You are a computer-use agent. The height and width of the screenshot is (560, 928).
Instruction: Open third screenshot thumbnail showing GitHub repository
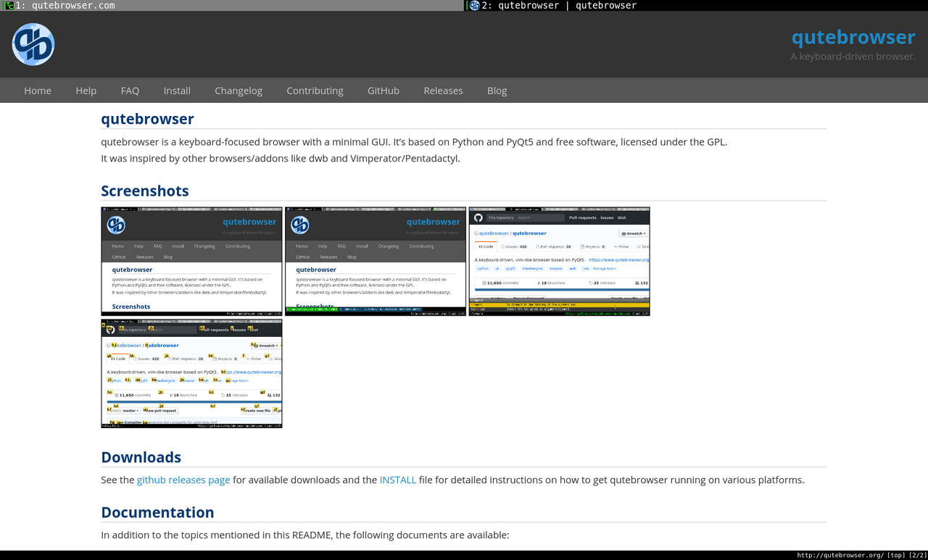click(560, 262)
